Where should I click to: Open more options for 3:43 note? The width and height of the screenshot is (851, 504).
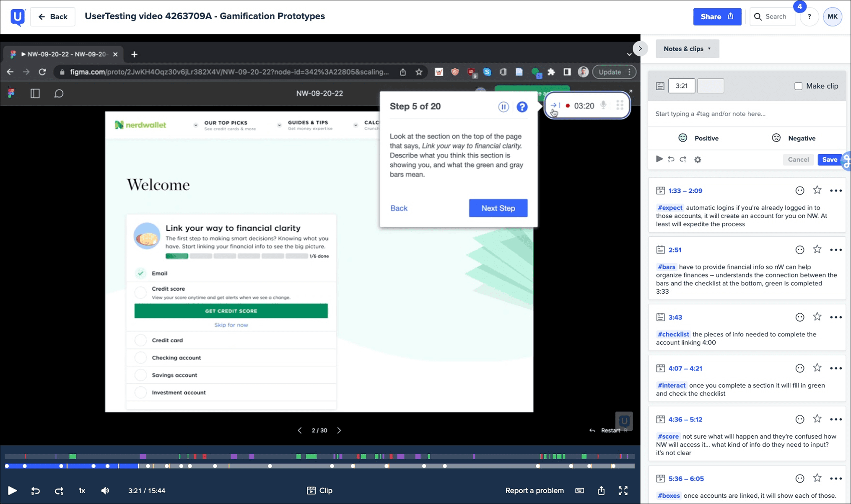tap(835, 317)
